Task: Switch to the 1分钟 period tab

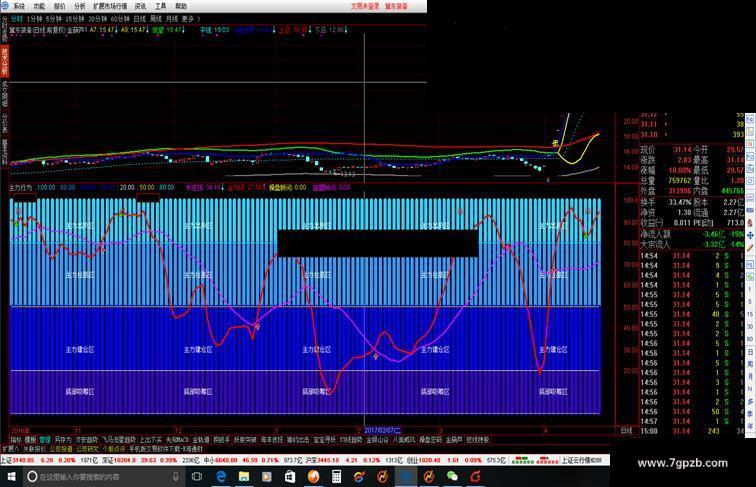Action: coord(34,19)
